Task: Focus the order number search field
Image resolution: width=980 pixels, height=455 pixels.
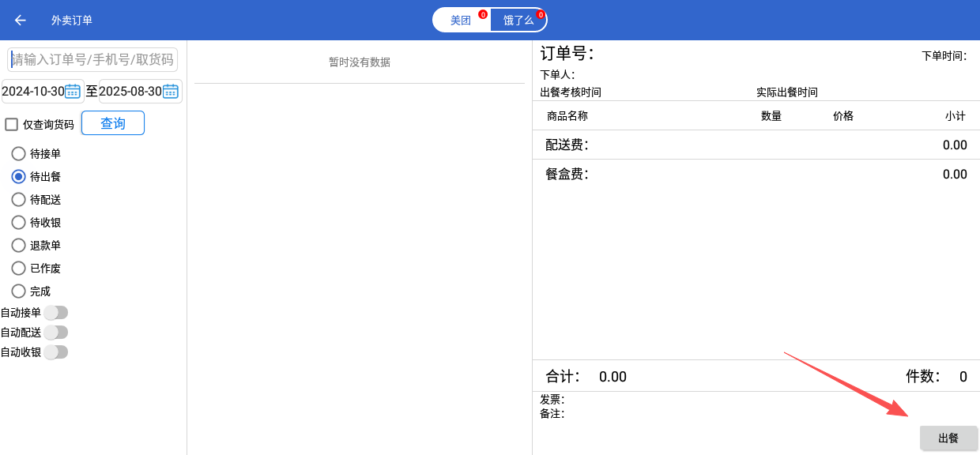Action: pyautogui.click(x=92, y=60)
